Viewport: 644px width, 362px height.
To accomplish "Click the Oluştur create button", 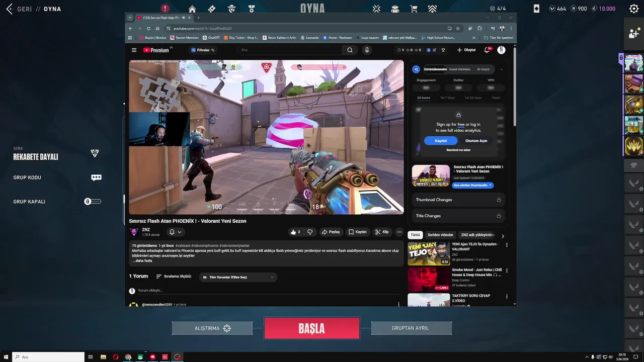I will pyautogui.click(x=466, y=50).
